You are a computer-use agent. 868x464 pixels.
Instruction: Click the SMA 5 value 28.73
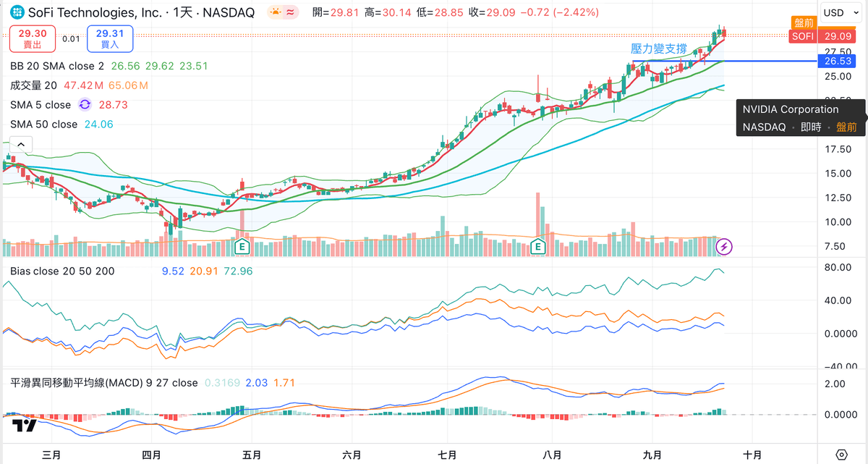pyautogui.click(x=113, y=105)
